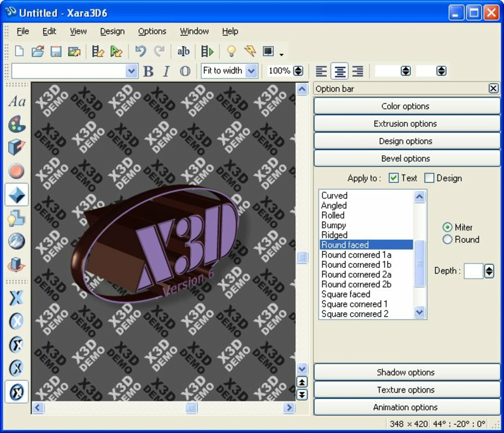Click the canvas horizontal scrollbar thumb
This screenshot has height=433, width=504.
(x=191, y=408)
